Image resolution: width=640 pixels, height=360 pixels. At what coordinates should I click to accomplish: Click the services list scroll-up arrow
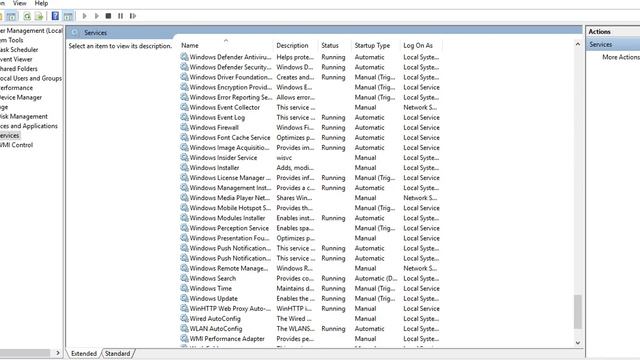(x=578, y=44)
